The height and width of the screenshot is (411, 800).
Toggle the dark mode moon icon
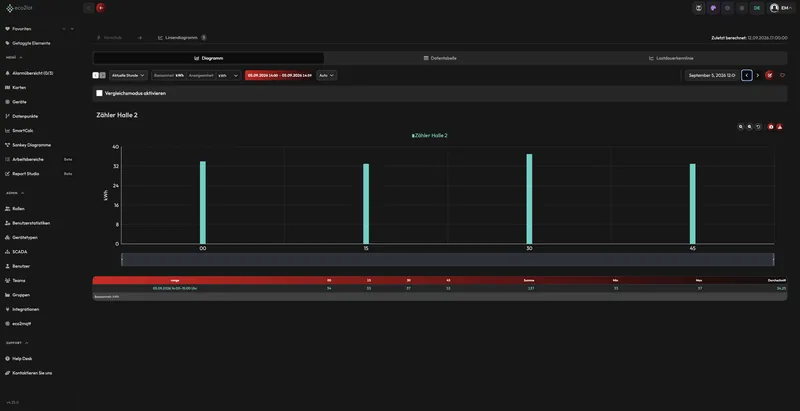click(x=742, y=8)
